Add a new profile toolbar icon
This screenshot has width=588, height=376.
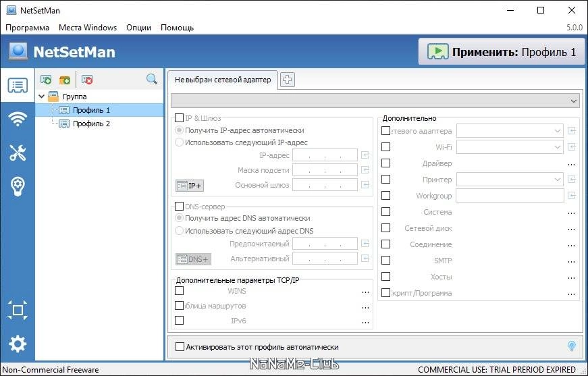[46, 80]
